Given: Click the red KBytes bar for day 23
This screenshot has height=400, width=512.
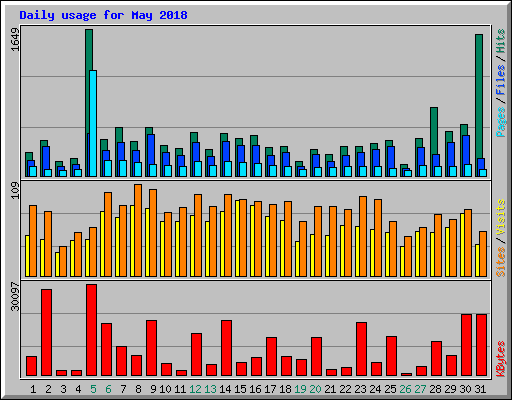Looking at the screenshot, I should (361, 349).
